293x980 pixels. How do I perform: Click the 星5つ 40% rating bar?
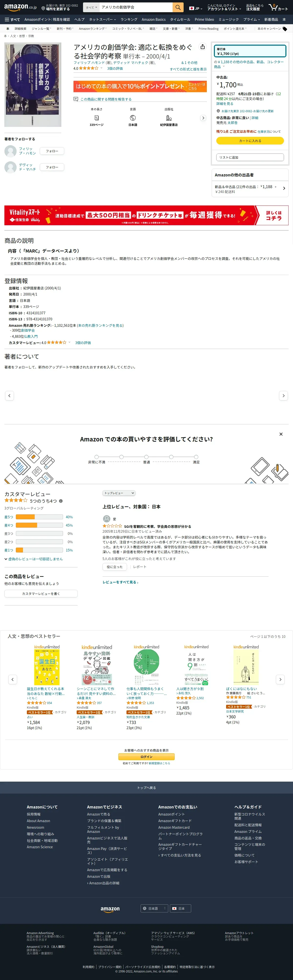[39, 517]
